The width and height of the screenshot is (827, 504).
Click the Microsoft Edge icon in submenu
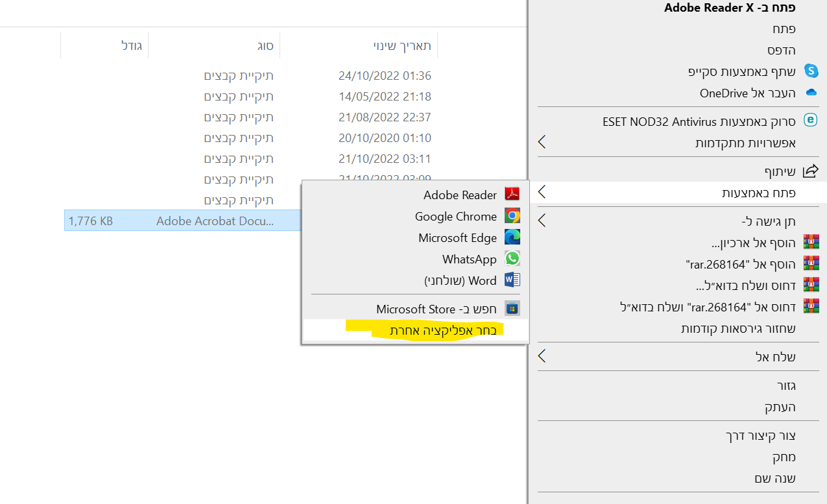pos(512,237)
